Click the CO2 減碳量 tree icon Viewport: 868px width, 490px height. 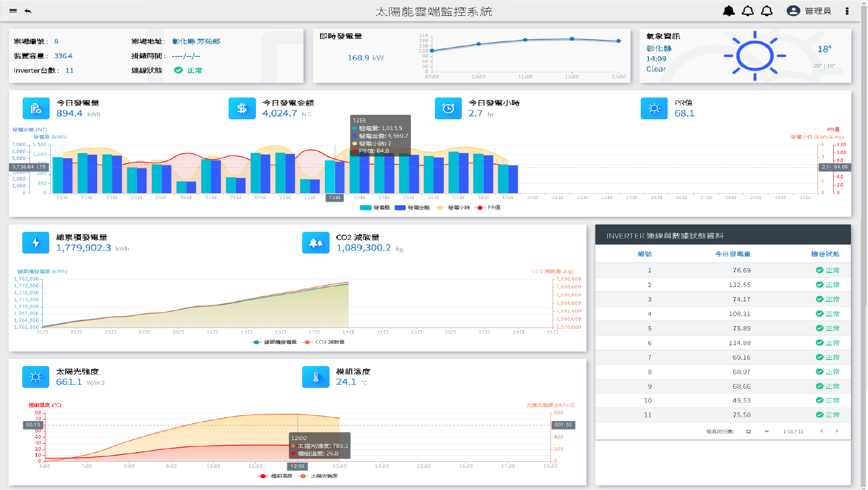point(316,243)
